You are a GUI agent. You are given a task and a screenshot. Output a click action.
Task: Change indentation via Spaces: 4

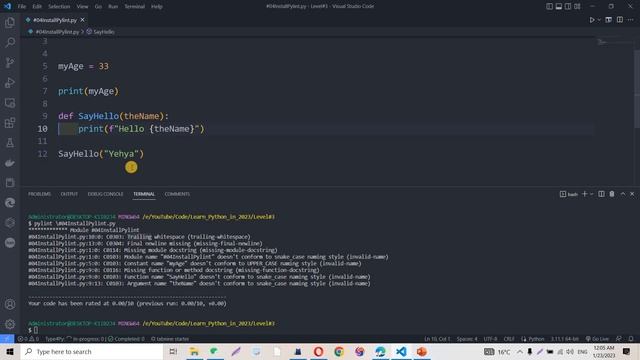click(x=467, y=339)
